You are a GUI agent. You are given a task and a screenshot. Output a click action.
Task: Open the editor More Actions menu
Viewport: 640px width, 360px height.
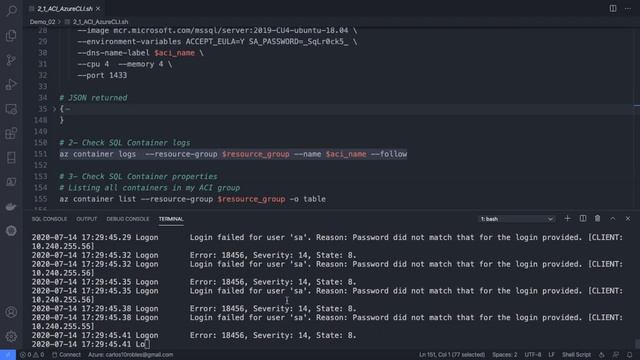pos(628,9)
